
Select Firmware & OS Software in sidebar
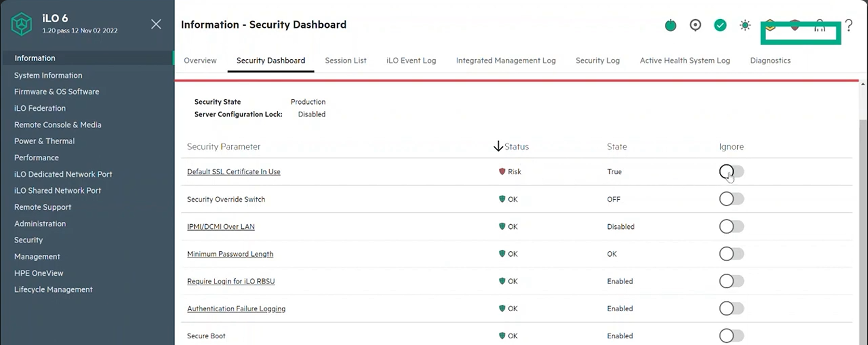click(x=57, y=92)
